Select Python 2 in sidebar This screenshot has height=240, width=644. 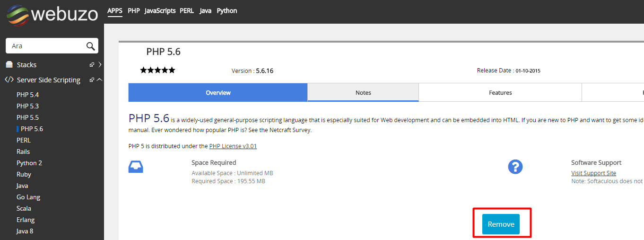pos(29,163)
